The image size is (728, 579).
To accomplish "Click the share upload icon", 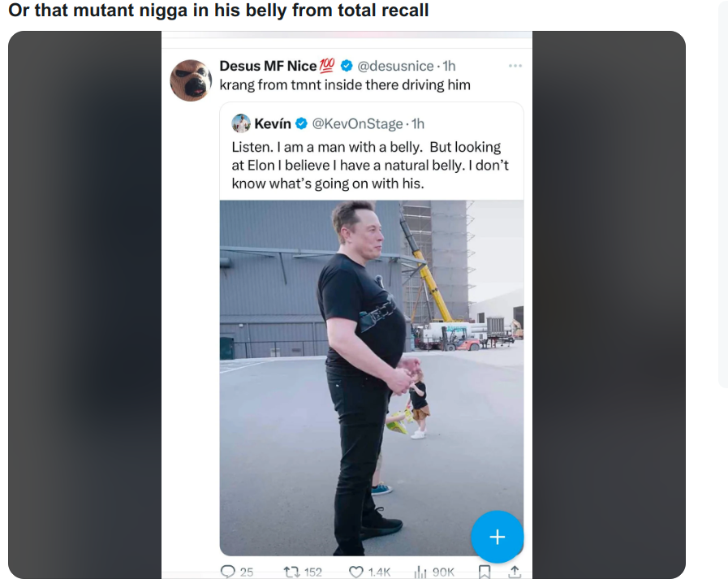I will coord(514,572).
